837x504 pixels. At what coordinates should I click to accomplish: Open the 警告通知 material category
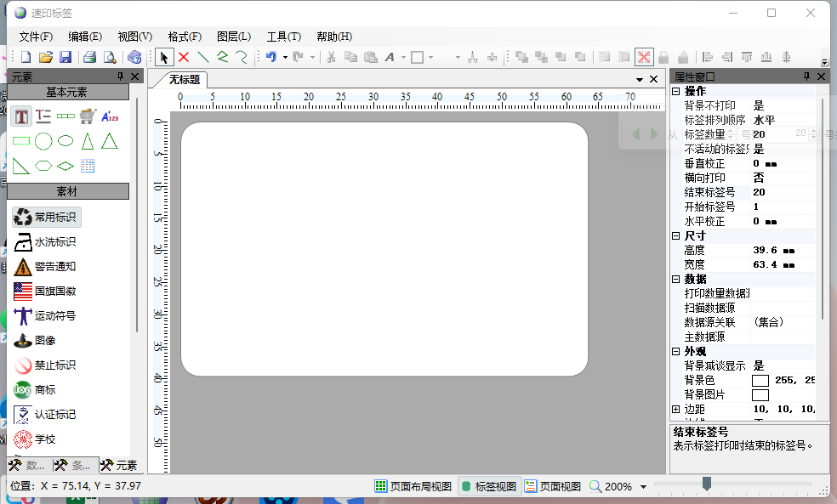coord(45,266)
